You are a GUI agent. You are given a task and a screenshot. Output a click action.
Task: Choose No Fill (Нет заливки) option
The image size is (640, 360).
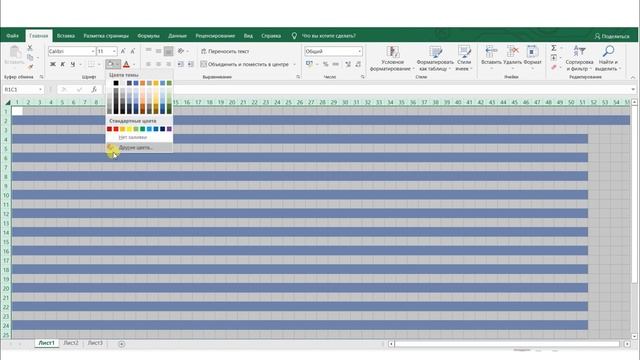pyautogui.click(x=139, y=138)
